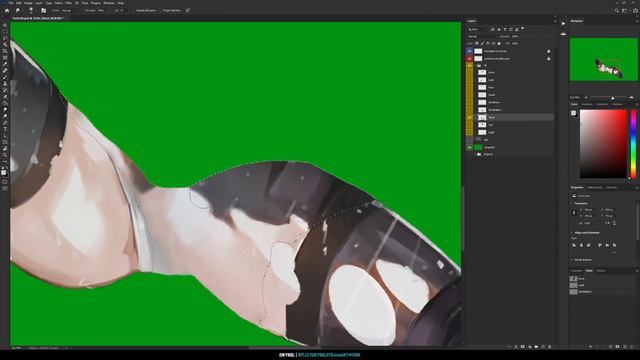Collapse the yellow layer group arrow

[x=476, y=65]
